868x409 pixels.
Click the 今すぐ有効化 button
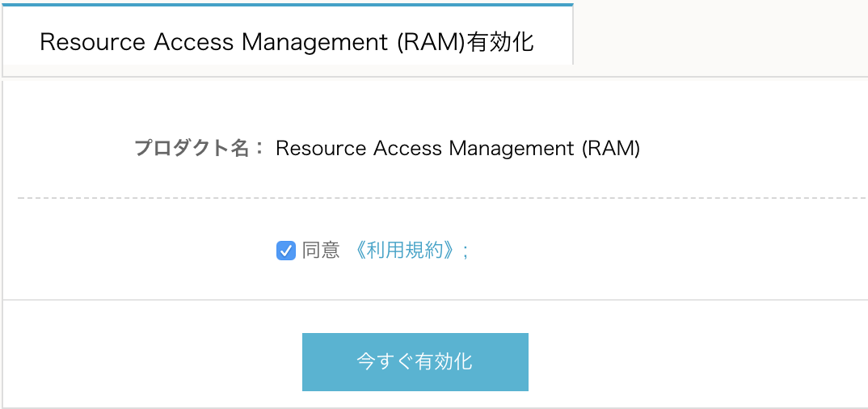coord(415,362)
